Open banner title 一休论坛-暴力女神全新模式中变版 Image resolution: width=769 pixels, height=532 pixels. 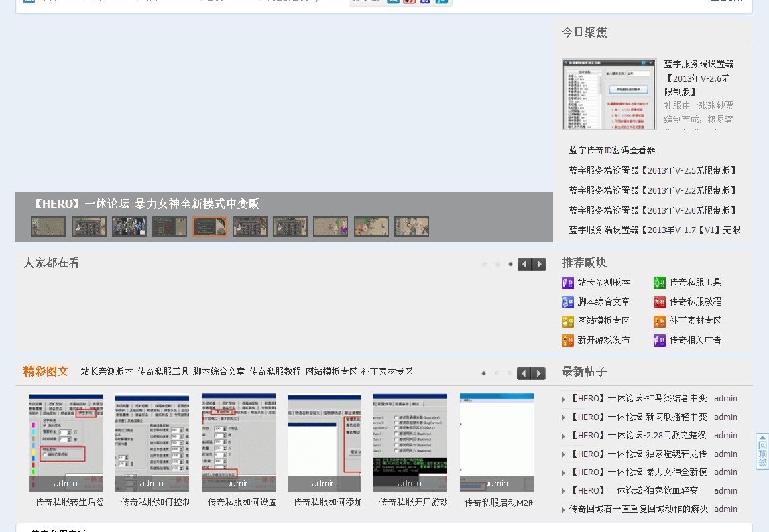tap(145, 204)
